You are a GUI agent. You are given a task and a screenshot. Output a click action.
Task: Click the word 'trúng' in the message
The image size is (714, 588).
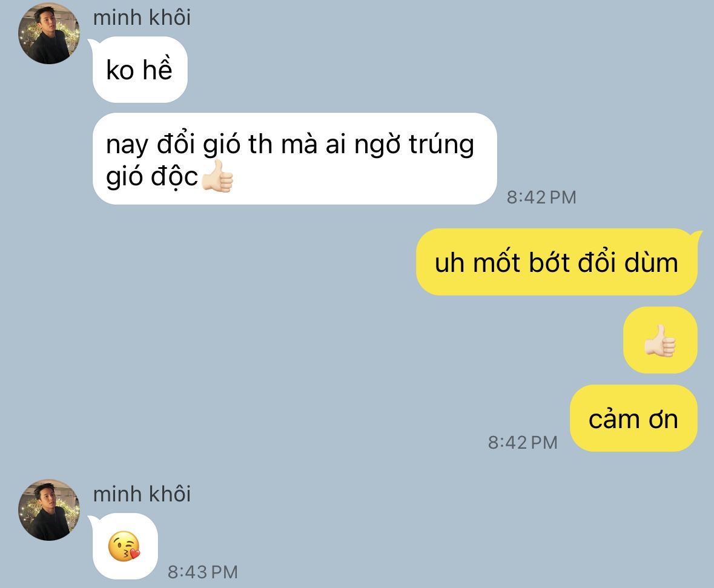tap(441, 145)
